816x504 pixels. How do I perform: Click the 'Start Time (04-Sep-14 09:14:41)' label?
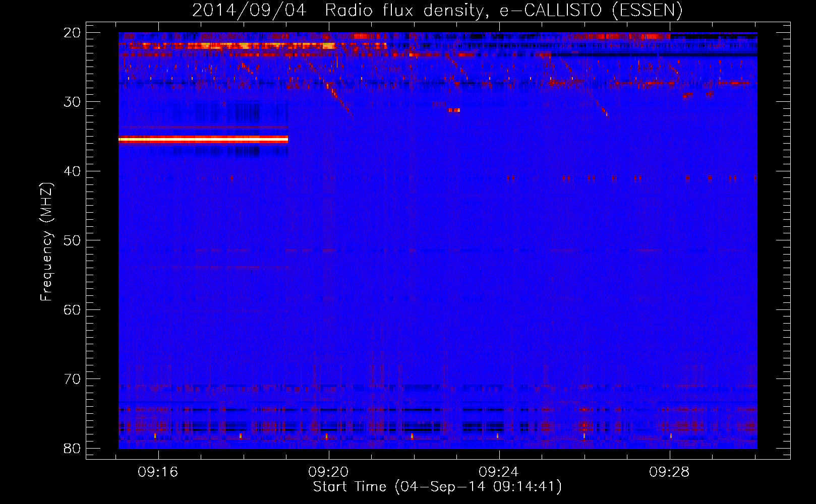437,487
